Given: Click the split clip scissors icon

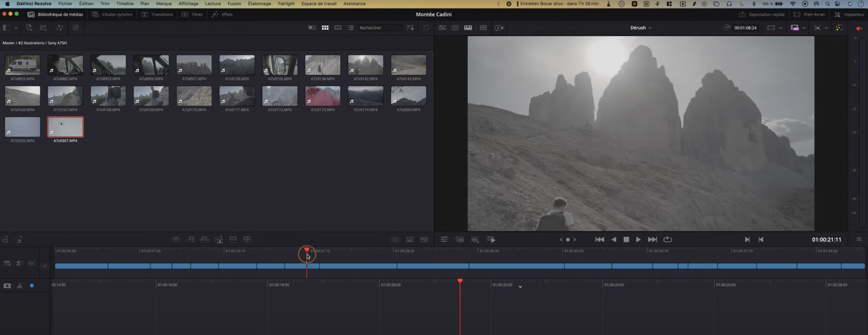Looking at the screenshot, I should tap(20, 286).
